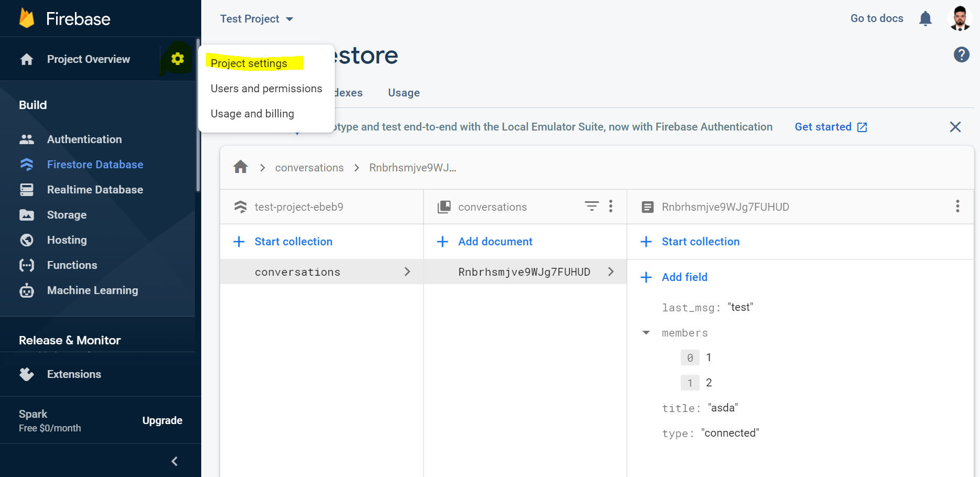The image size is (980, 477).
Task: Go to the root via breadcrumb home icon
Action: (241, 167)
